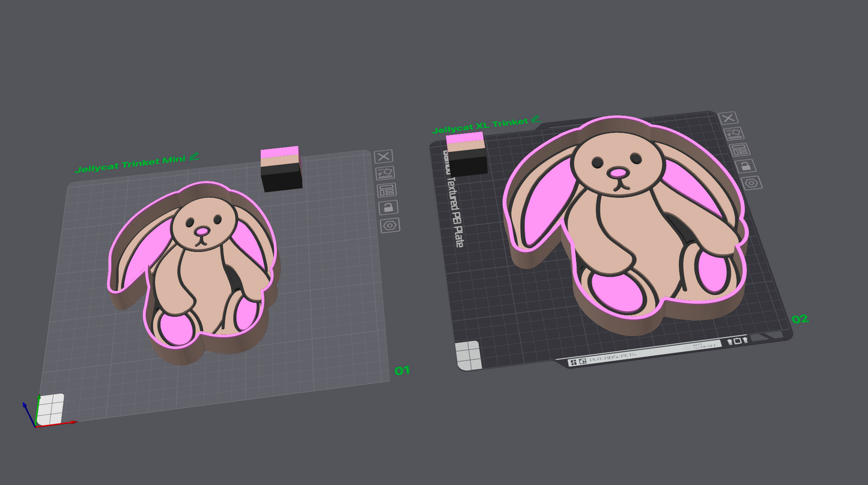The image size is (868, 485).
Task: Edit the Jellycat XL Trinket plate name
Action: (536, 119)
